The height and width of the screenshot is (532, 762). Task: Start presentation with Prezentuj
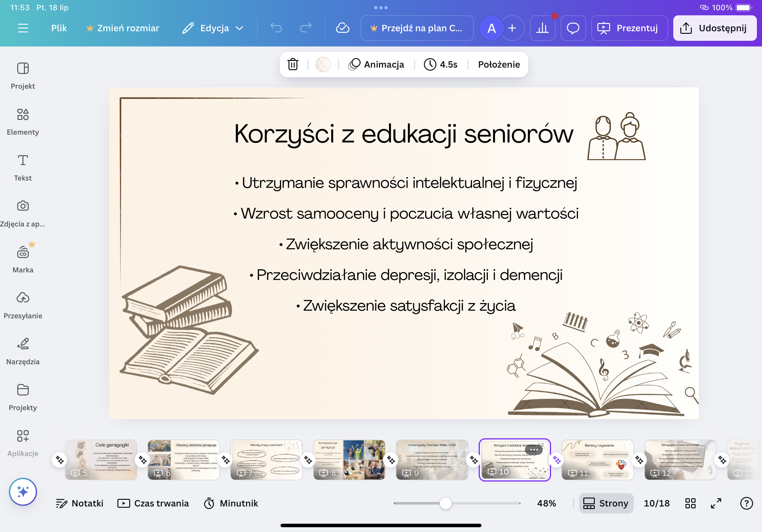[x=629, y=28]
